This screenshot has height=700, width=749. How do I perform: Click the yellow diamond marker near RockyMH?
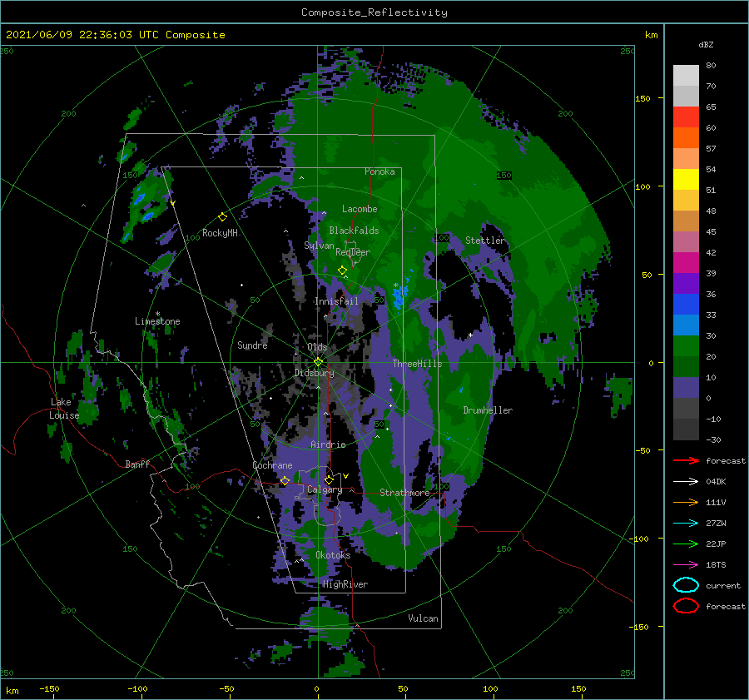click(222, 217)
